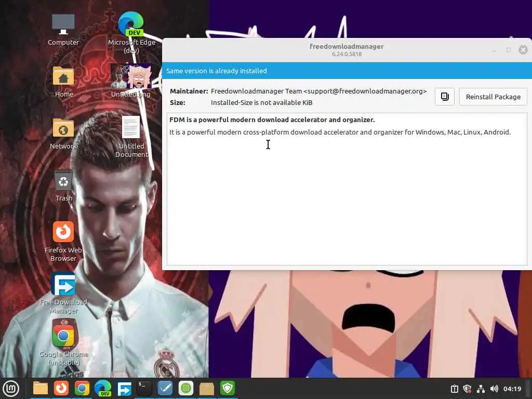Open Files folder in taskbar

click(x=41, y=389)
